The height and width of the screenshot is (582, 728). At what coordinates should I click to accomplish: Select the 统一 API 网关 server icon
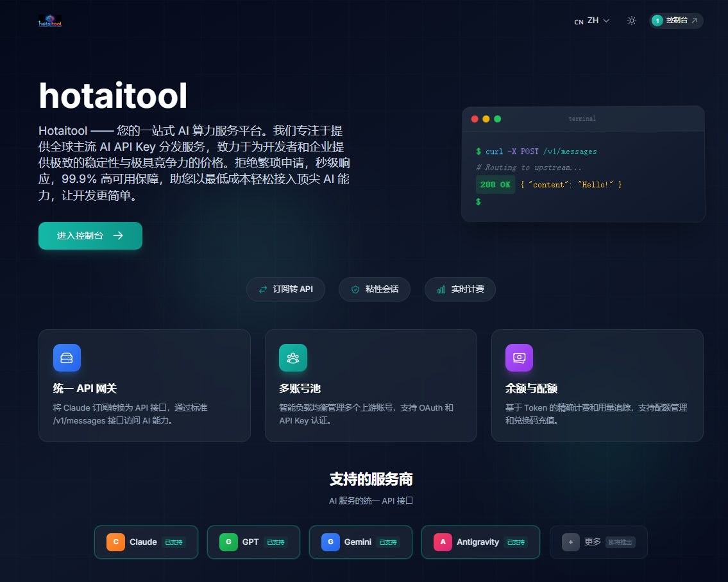[67, 357]
